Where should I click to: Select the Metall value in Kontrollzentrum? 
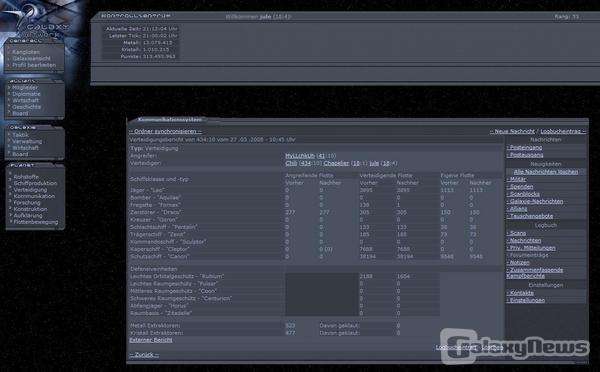tap(157, 42)
